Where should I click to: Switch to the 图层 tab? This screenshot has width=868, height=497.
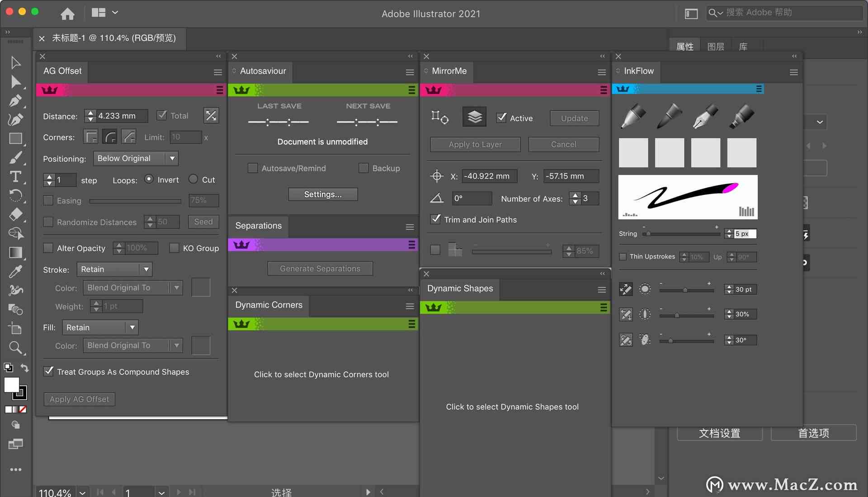tap(716, 47)
